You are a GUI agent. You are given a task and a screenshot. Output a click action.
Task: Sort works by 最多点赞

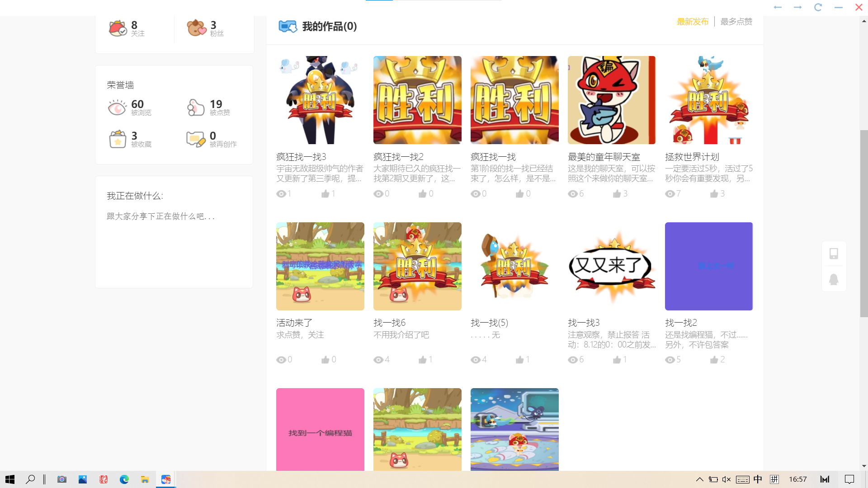coord(736,22)
